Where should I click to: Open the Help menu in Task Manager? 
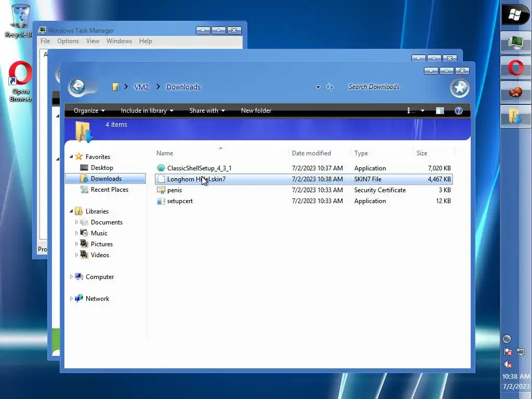click(145, 41)
